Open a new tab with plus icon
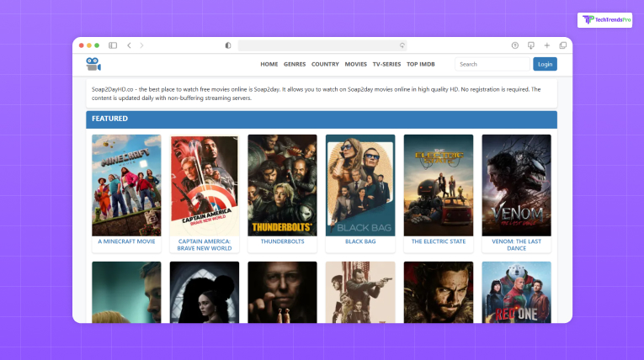644x360 pixels. (x=546, y=45)
